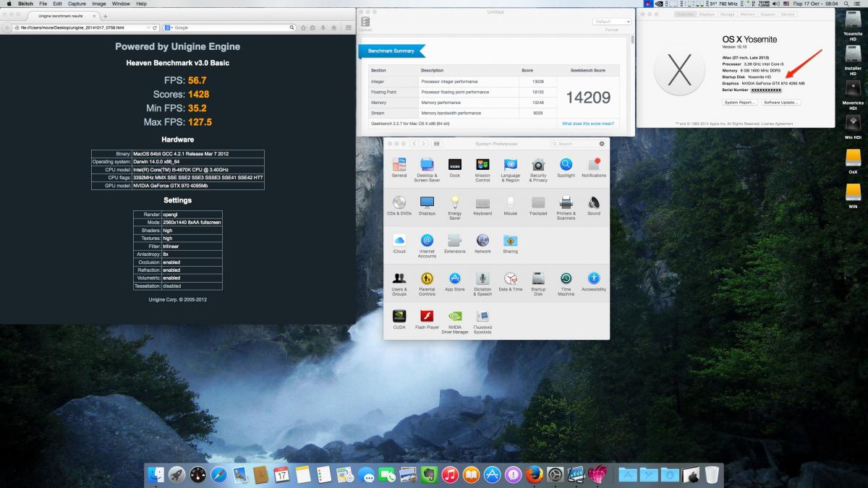Open Firefox from the Dock
Image resolution: width=868 pixels, height=488 pixels.
pos(534,474)
